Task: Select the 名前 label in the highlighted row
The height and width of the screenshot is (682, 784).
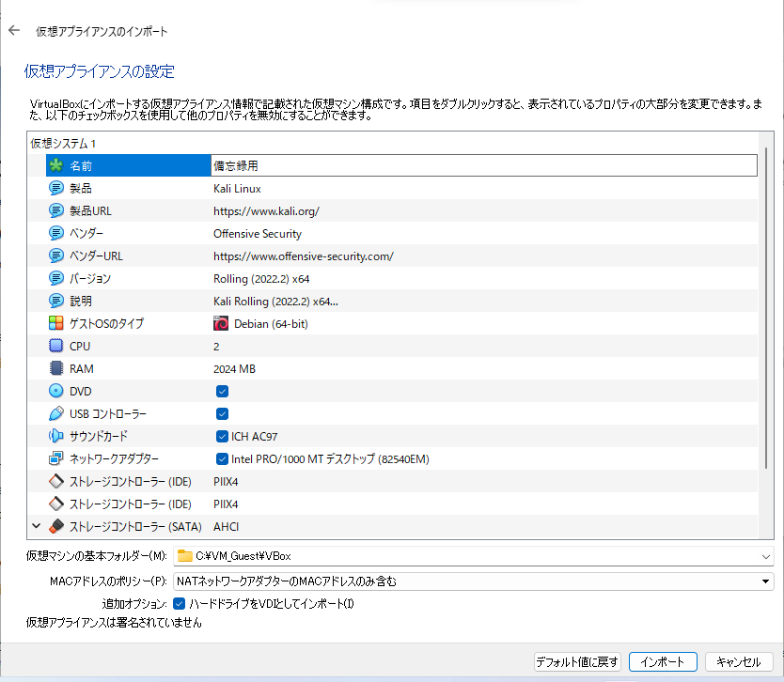Action: coord(81,166)
